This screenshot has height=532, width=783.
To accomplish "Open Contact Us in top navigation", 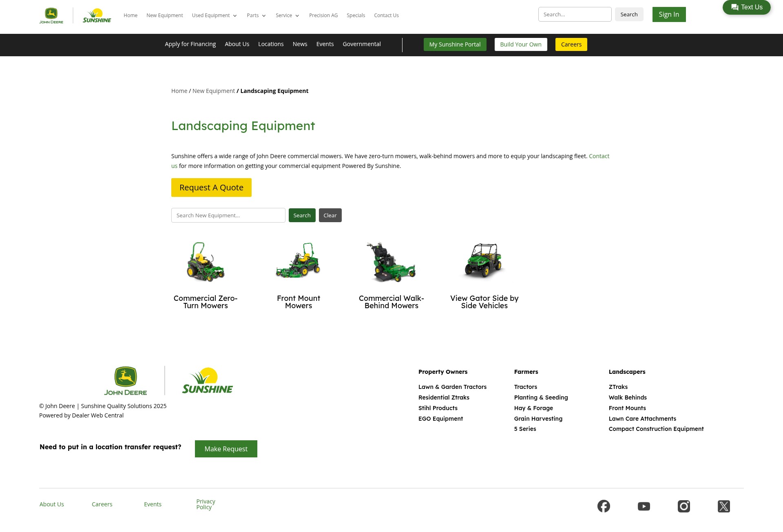I will click(386, 15).
